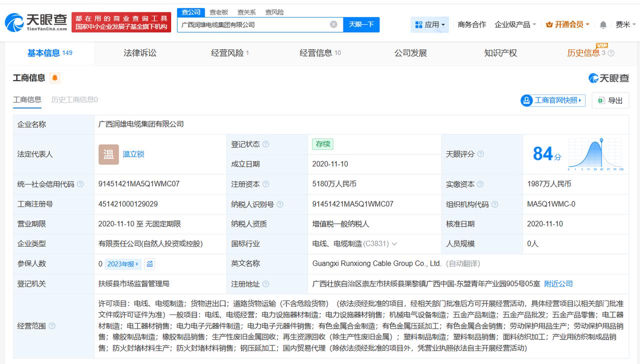This screenshot has width=640, height=364.
Task: Switch to the 法律诉讼 tab
Action: (x=140, y=53)
